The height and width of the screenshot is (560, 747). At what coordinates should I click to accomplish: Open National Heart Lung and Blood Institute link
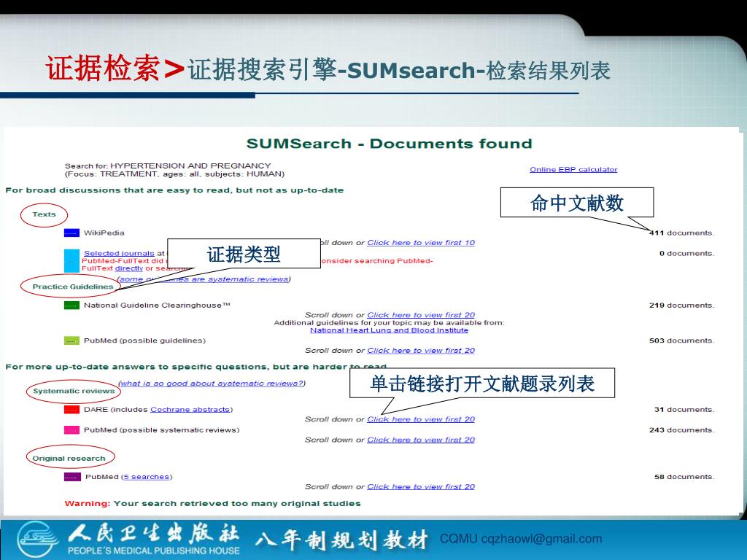tap(390, 330)
